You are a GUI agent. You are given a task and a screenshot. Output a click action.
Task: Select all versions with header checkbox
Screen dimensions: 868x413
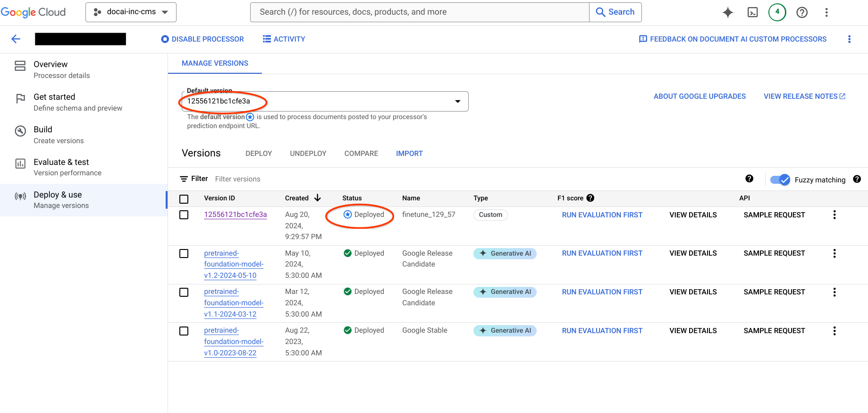point(184,199)
